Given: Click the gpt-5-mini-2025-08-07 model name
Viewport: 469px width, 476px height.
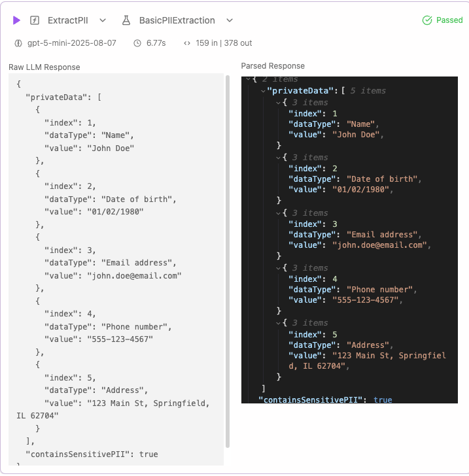Looking at the screenshot, I should [71, 43].
